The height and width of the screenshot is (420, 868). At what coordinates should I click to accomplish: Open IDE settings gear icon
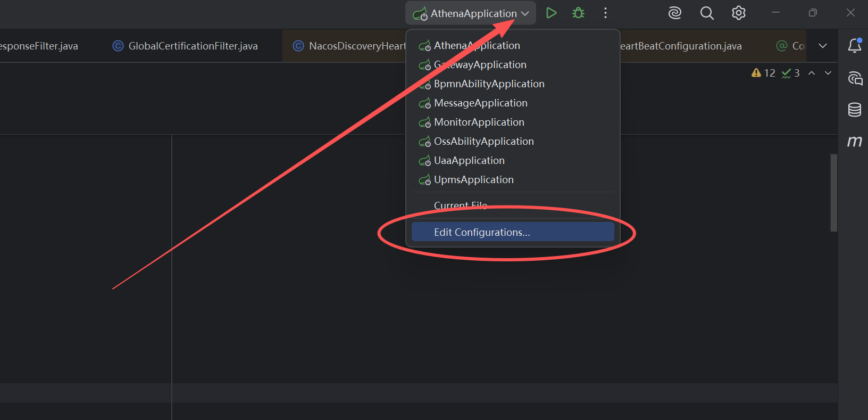click(738, 13)
